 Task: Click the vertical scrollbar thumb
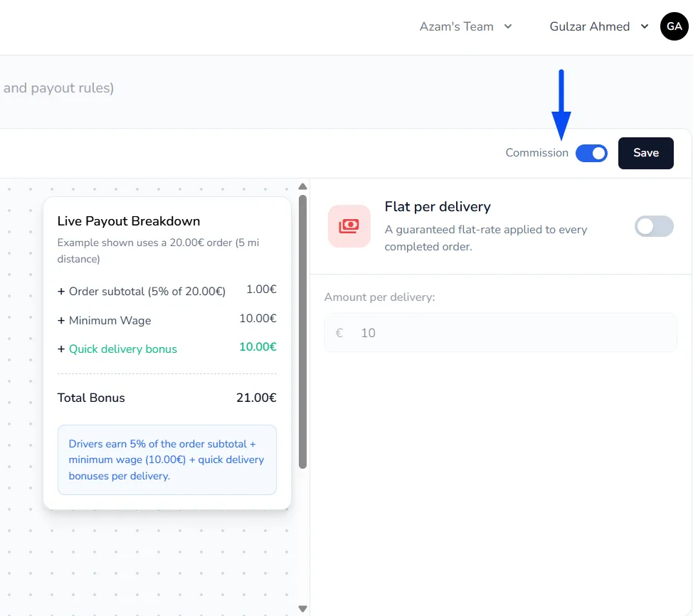[303, 331]
